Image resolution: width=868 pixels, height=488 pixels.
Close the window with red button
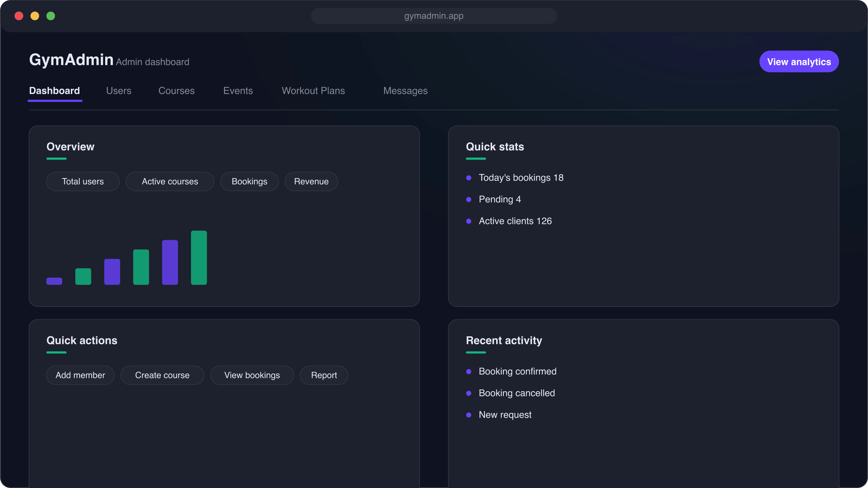tap(19, 16)
